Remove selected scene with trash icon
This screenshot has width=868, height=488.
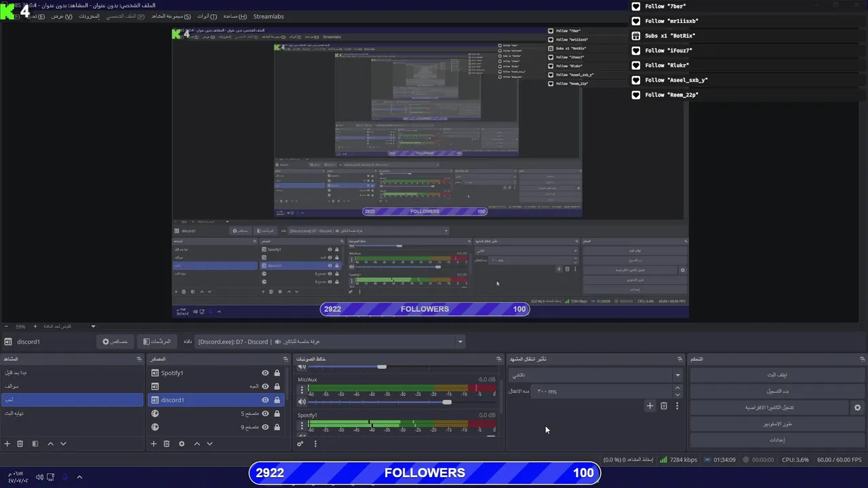tap(20, 444)
